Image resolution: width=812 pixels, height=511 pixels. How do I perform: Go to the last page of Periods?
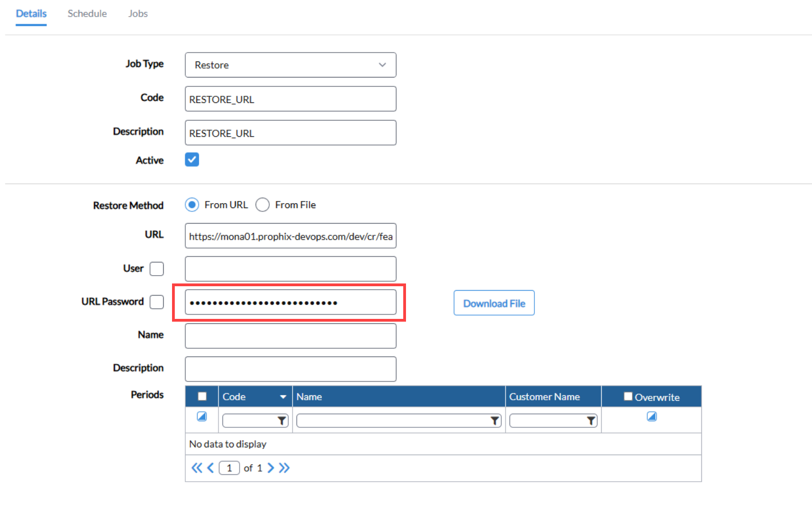284,468
